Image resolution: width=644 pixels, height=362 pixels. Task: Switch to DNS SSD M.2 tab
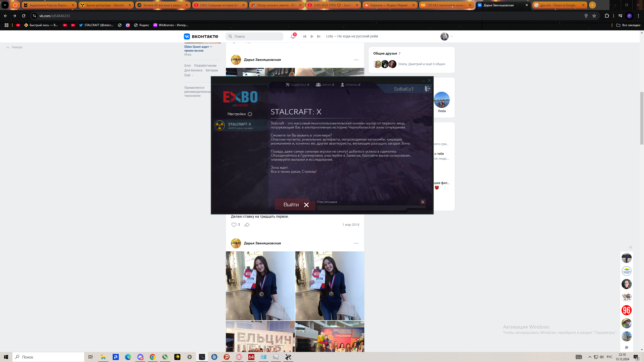[446, 5]
